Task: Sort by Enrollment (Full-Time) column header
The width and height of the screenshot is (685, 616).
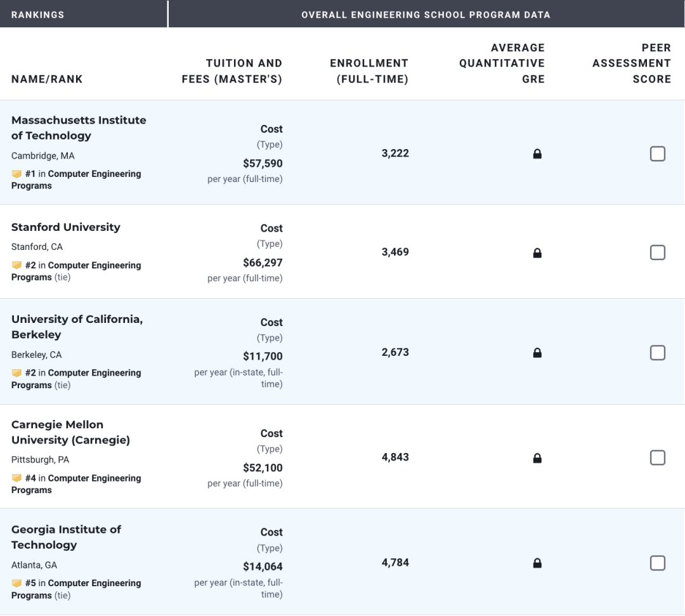Action: click(x=369, y=71)
